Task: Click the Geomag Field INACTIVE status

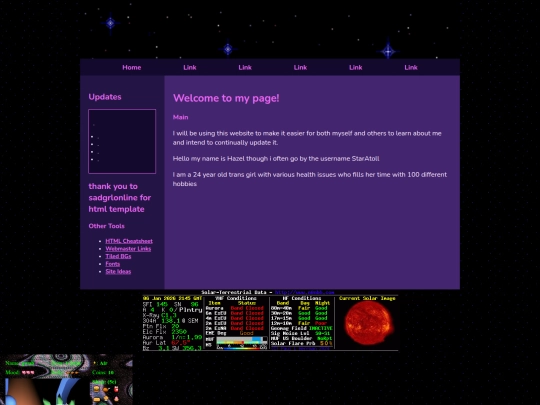Action: [321, 328]
